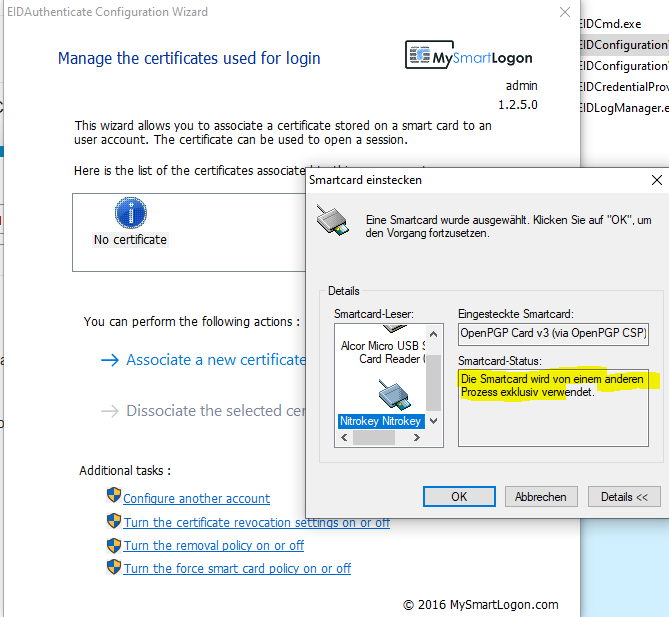Click the reader list horizontal scrollbar thumb
Image resolution: width=669 pixels, height=617 pixels.
(374, 437)
